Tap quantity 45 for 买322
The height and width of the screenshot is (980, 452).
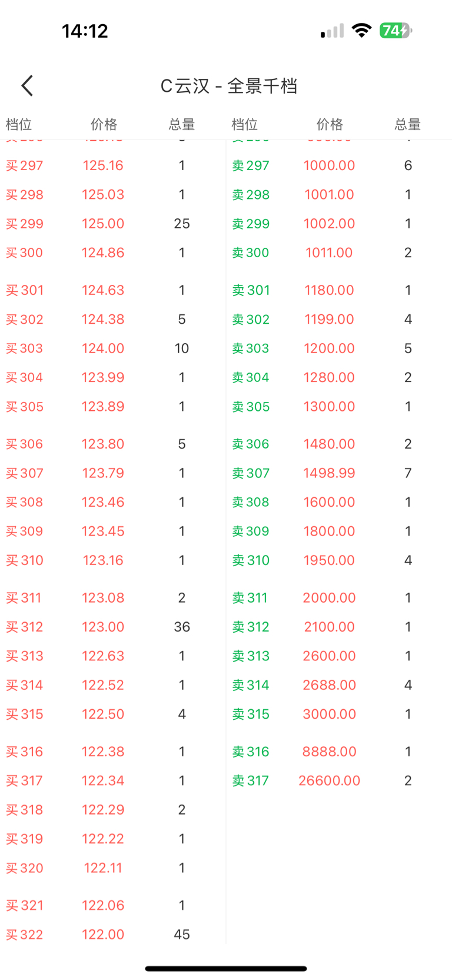(182, 935)
